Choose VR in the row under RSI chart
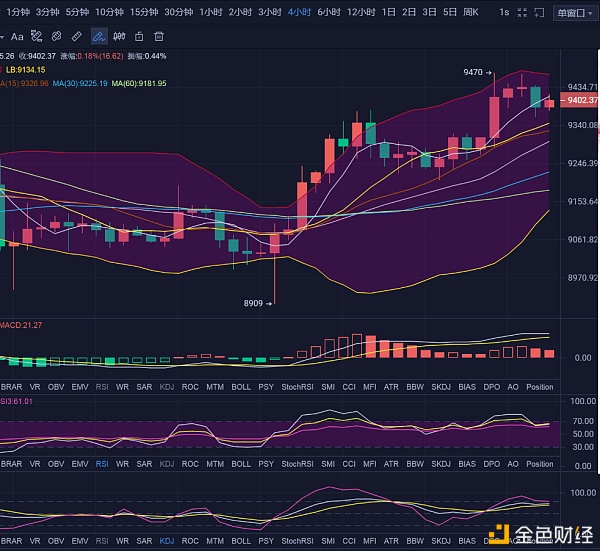This screenshot has width=600, height=551. tap(35, 464)
